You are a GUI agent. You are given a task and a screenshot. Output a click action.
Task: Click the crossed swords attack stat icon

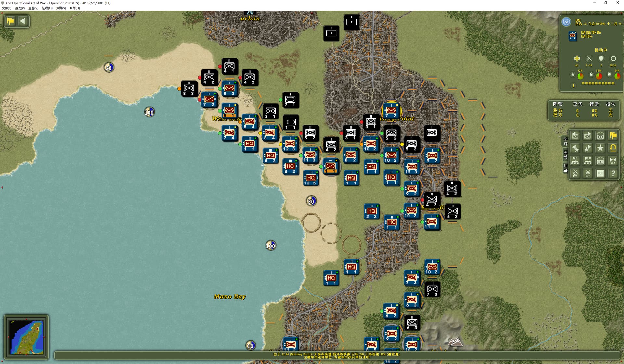coord(589,58)
